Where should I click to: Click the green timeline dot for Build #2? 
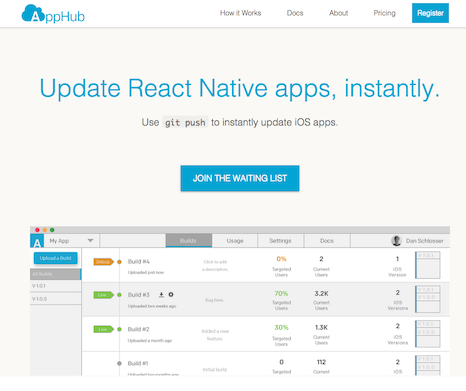[119, 329]
